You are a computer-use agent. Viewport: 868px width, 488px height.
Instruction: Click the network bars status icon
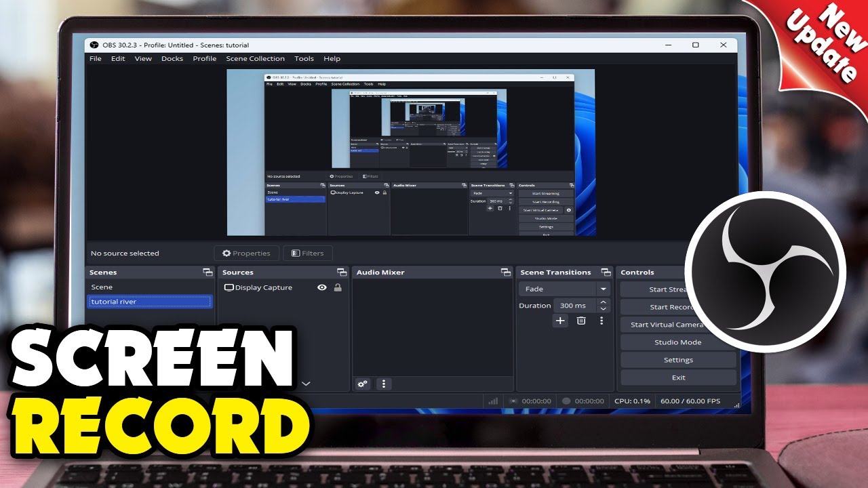[x=493, y=401]
